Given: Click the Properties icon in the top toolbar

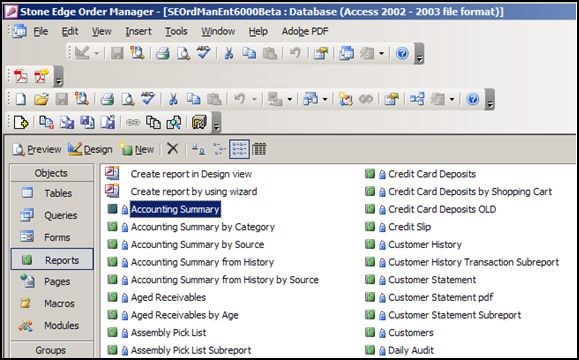Looking at the screenshot, I should click(x=321, y=54).
